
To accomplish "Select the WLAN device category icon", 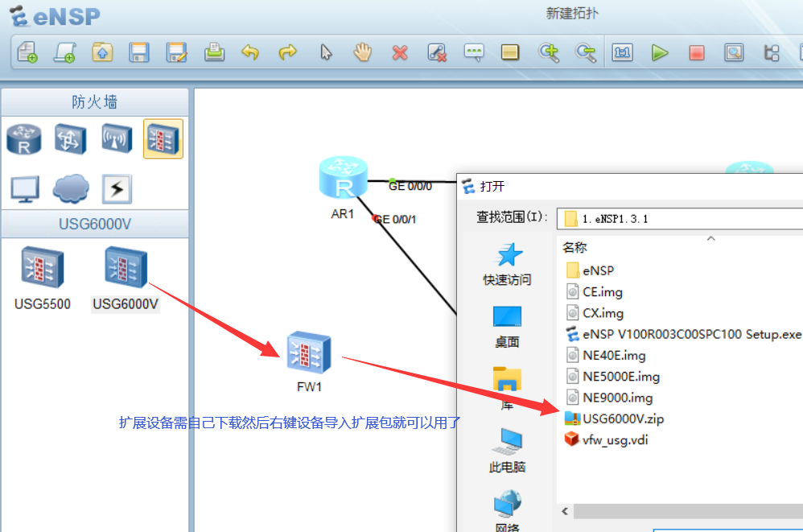I will [x=117, y=138].
